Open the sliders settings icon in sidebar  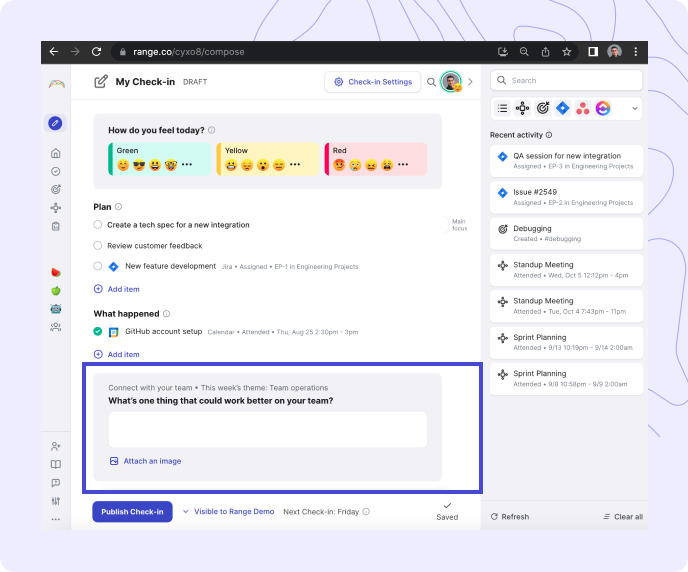[x=56, y=501]
